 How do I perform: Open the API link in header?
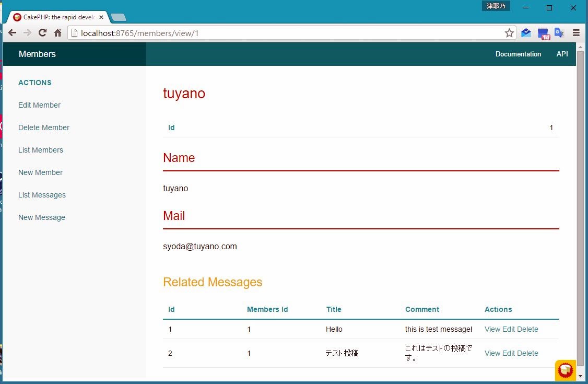coord(562,54)
